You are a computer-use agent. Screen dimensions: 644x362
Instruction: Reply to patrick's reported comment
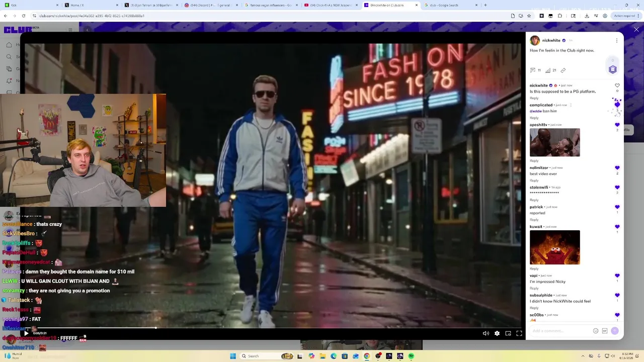tap(534, 220)
